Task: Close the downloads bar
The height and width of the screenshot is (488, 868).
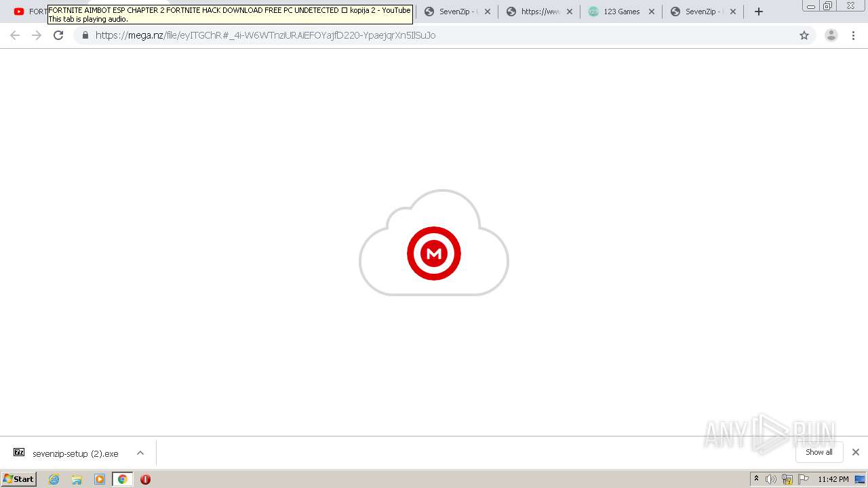Action: click(x=855, y=452)
